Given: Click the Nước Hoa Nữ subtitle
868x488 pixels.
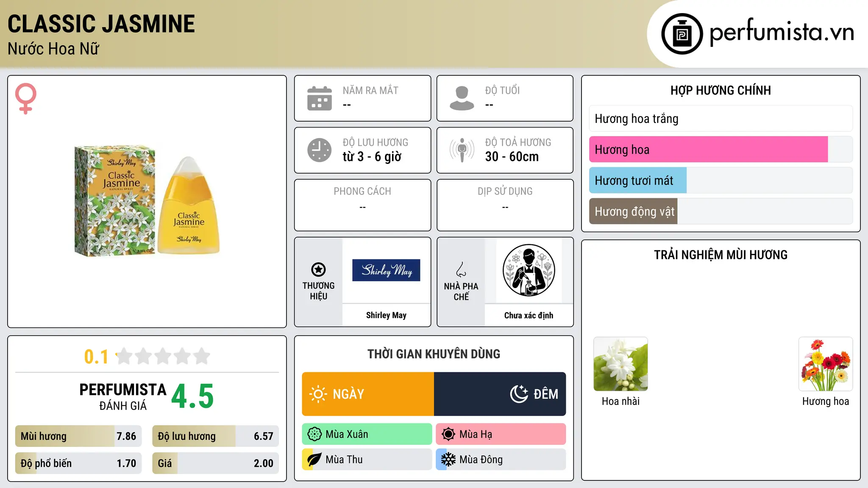Looking at the screenshot, I should (x=53, y=49).
